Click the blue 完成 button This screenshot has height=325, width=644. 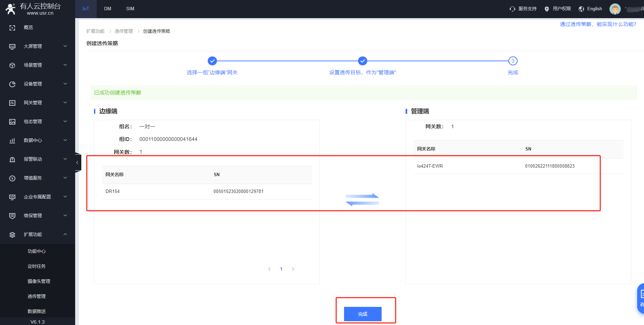point(362,314)
